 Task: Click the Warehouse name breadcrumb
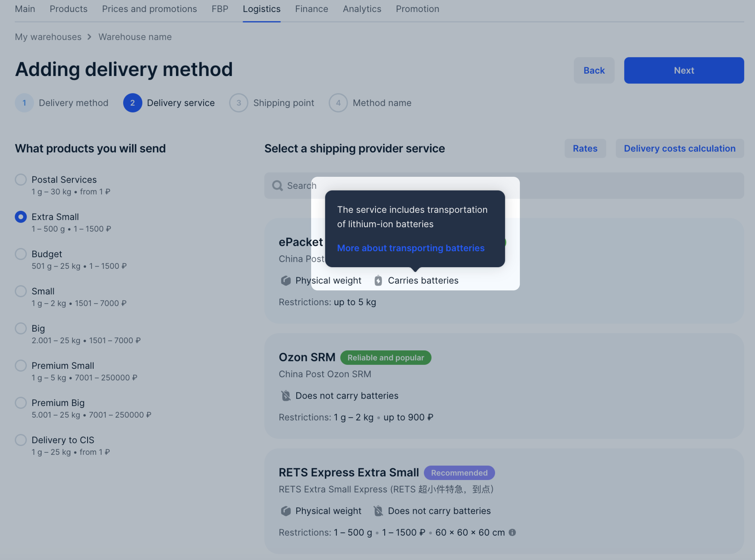point(135,37)
